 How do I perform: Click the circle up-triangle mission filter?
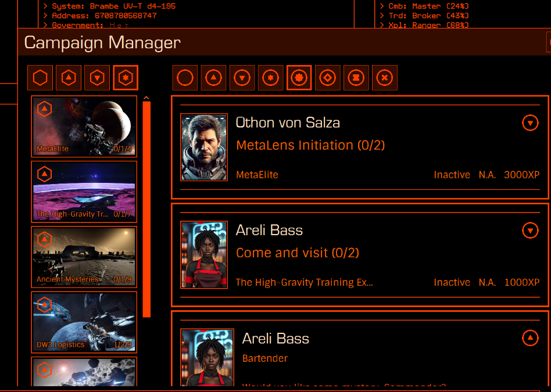pyautogui.click(x=214, y=78)
